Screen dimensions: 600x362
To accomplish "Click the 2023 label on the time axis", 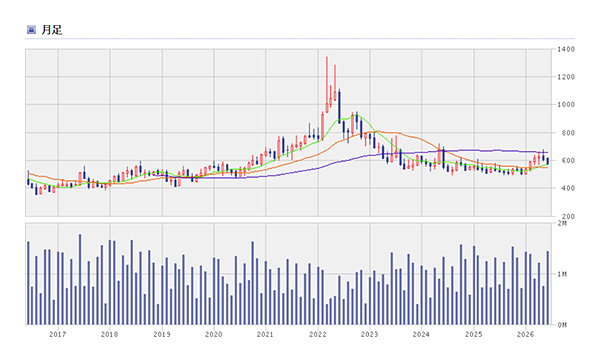I will tap(369, 334).
